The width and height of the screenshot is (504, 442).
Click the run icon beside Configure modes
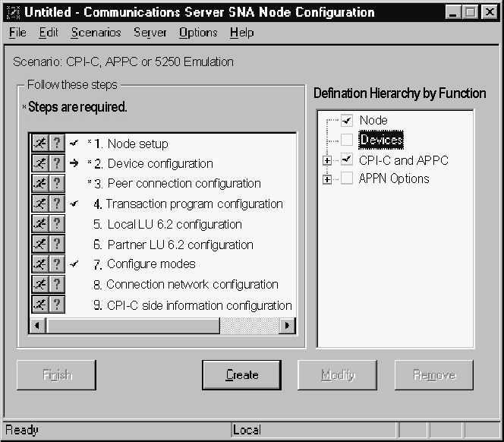point(39,264)
